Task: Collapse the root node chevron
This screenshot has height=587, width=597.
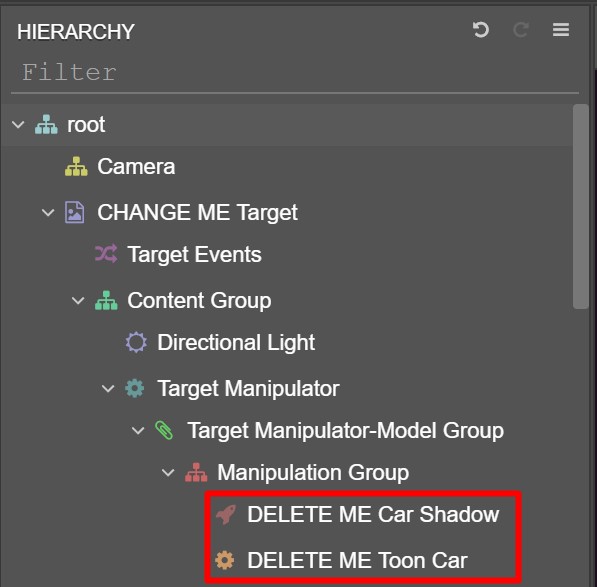Action: click(x=18, y=124)
